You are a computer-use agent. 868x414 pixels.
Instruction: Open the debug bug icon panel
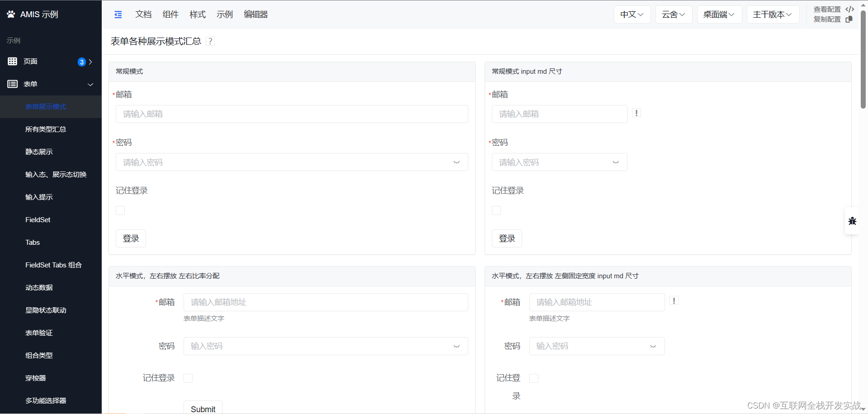852,221
